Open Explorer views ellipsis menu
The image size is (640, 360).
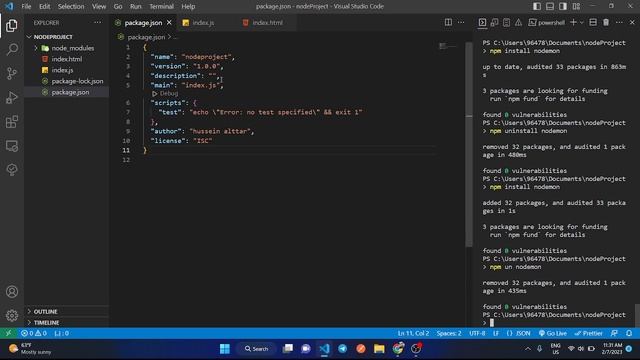coord(97,22)
